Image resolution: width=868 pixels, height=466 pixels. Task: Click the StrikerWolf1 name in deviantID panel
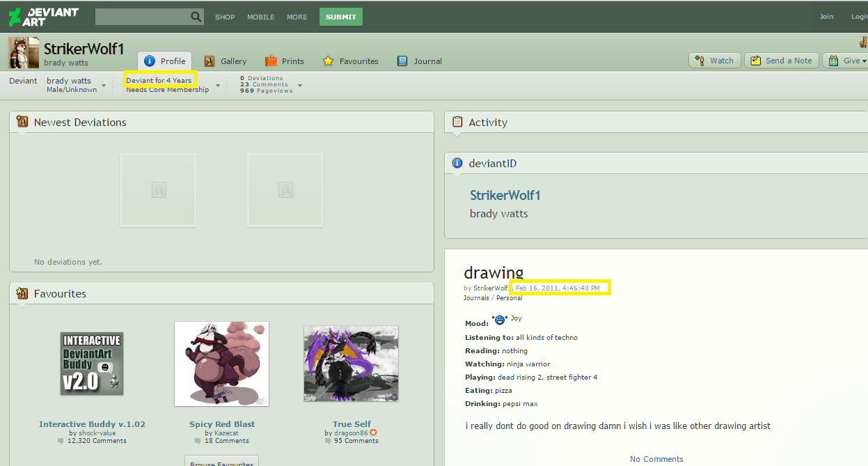[505, 195]
